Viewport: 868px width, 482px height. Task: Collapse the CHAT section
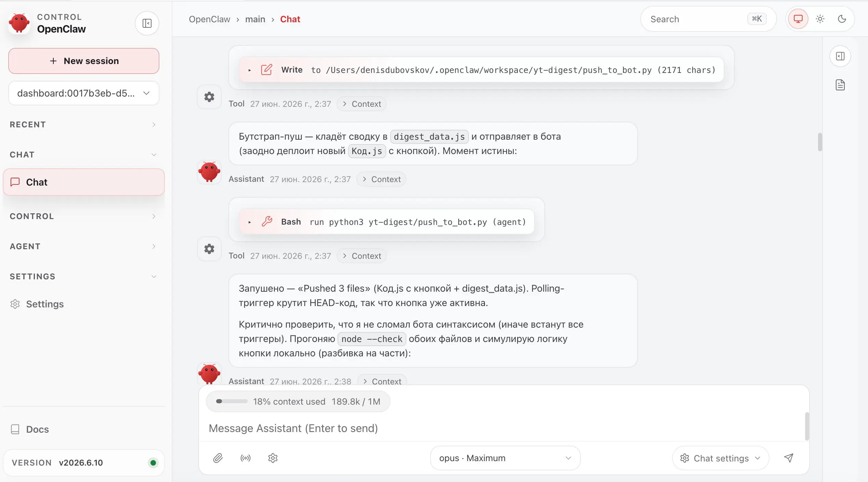coord(83,155)
